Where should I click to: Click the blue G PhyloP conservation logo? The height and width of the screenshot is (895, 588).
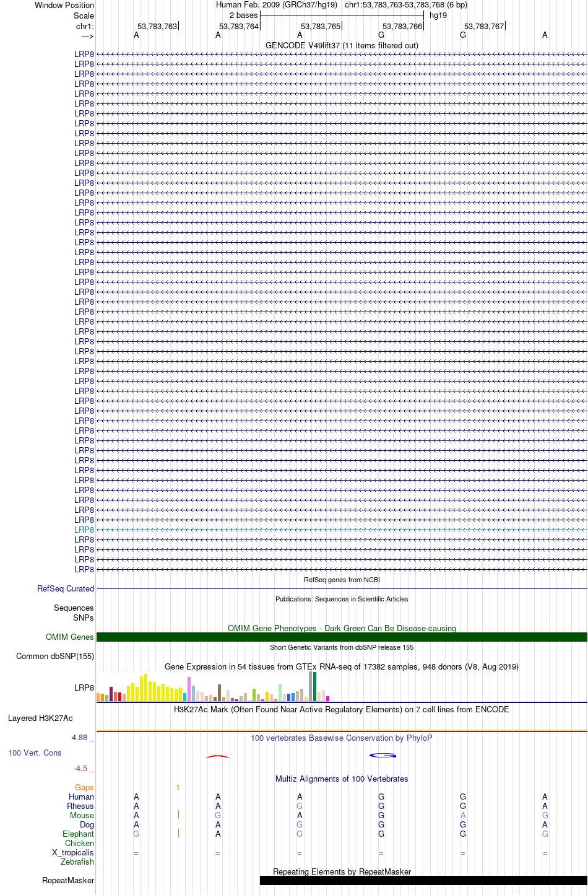tap(383, 755)
